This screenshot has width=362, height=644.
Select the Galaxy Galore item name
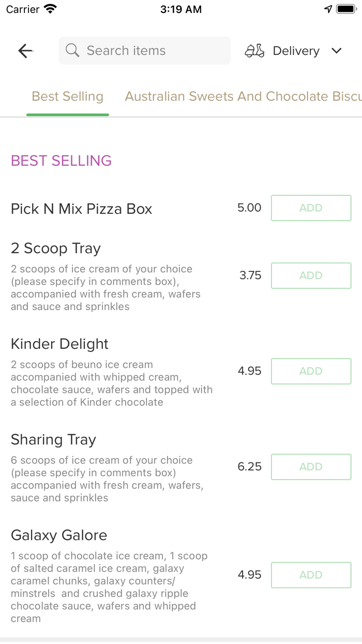pos(59,535)
